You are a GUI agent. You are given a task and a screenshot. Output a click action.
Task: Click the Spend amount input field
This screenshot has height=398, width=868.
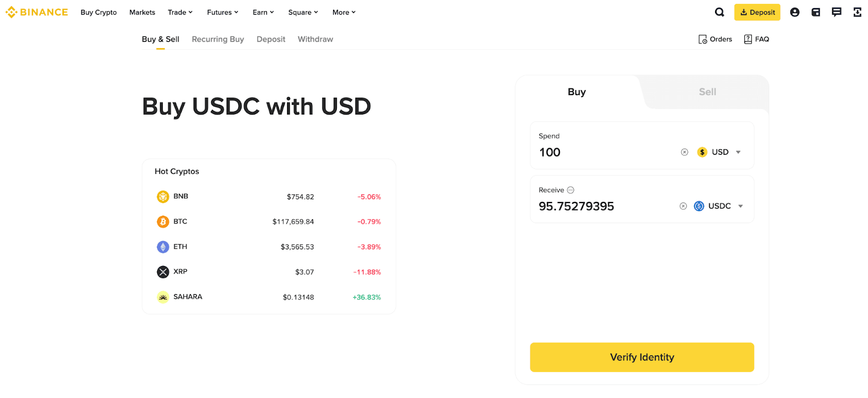602,153
